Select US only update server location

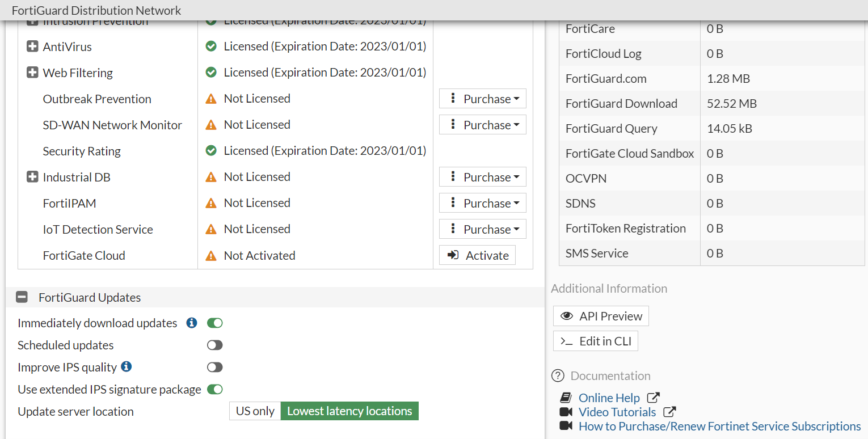pyautogui.click(x=255, y=411)
